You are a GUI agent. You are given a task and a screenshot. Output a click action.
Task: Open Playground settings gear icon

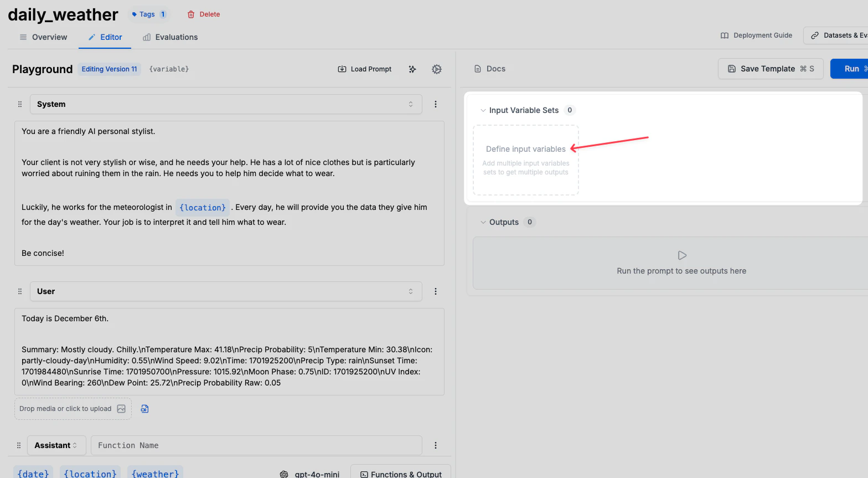pyautogui.click(x=437, y=69)
